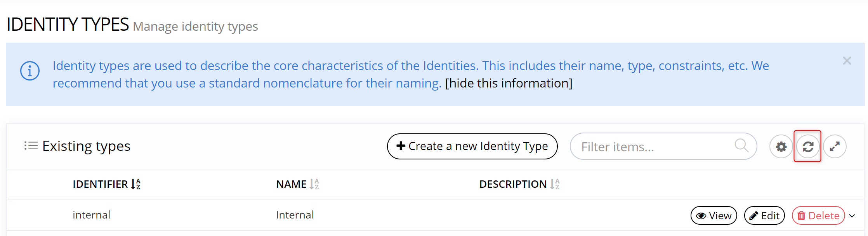Open the dropdown arrow next to Delete

coord(852,216)
